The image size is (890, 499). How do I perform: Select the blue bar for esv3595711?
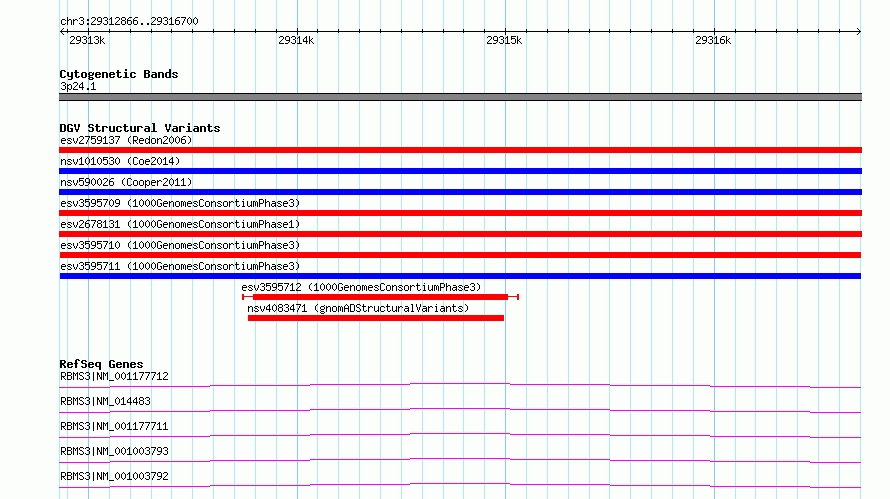[460, 276]
